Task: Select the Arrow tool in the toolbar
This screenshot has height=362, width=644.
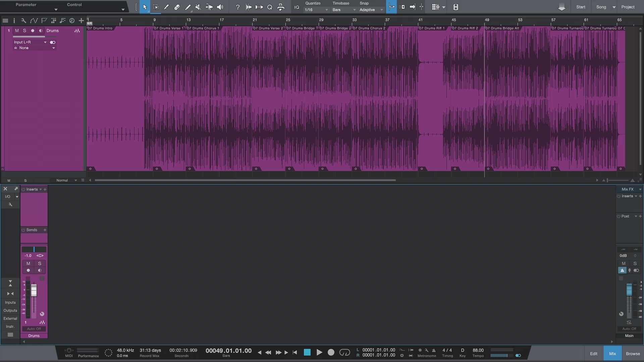Action: coord(145,7)
